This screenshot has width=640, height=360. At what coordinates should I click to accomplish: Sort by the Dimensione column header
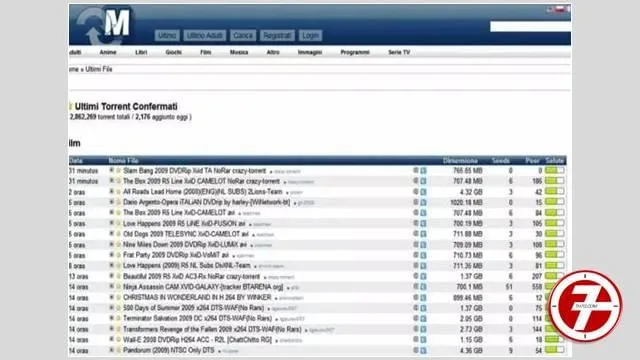(460, 160)
